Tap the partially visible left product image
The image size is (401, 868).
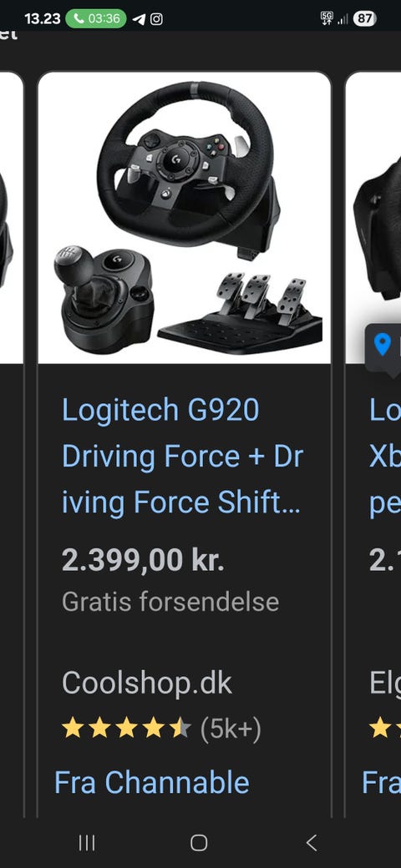pyautogui.click(x=12, y=218)
